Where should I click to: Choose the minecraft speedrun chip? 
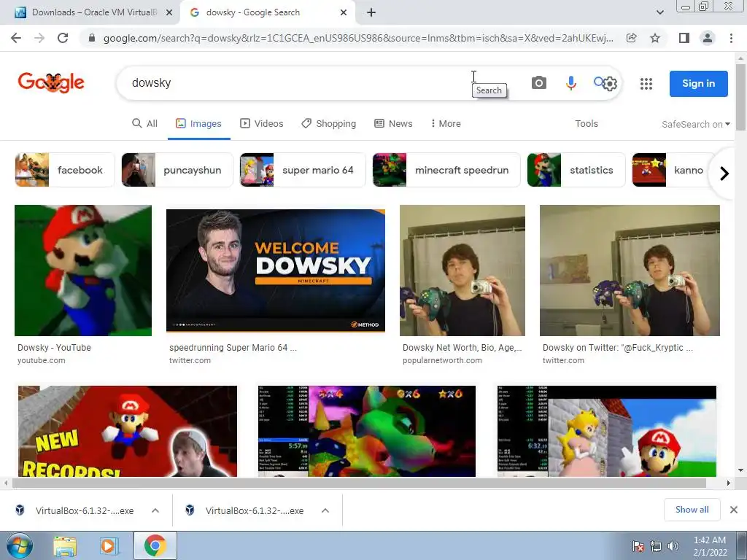tap(446, 170)
